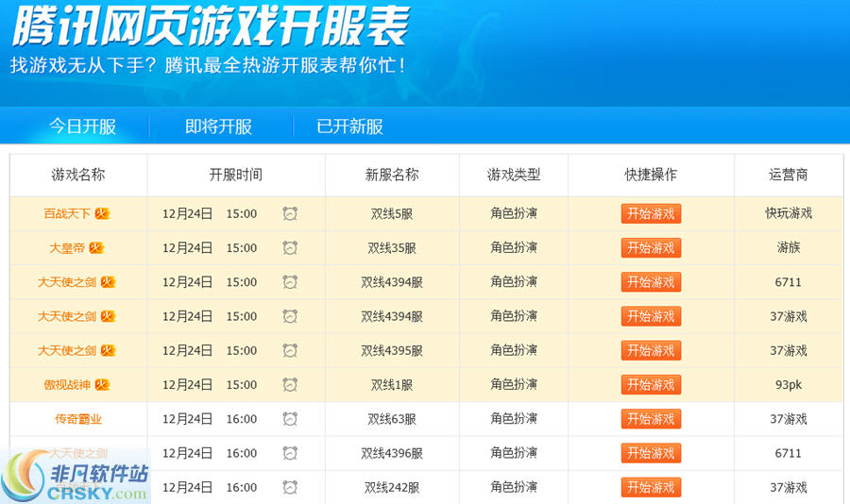
Task: Click the hot flame badge beside 大皇帝
Action: coord(96,248)
